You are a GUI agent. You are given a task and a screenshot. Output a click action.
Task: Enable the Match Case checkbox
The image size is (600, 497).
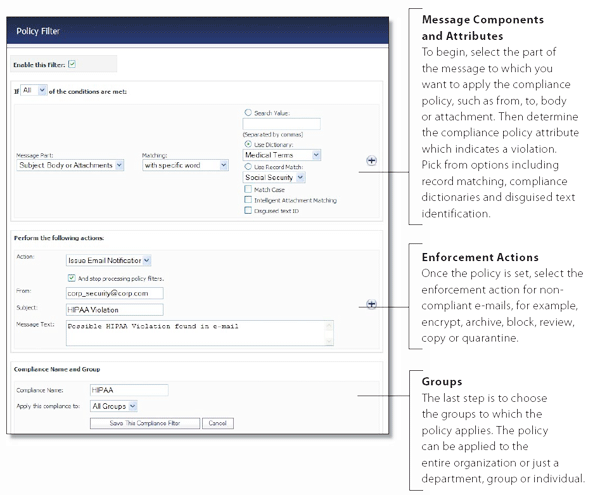pyautogui.click(x=248, y=189)
